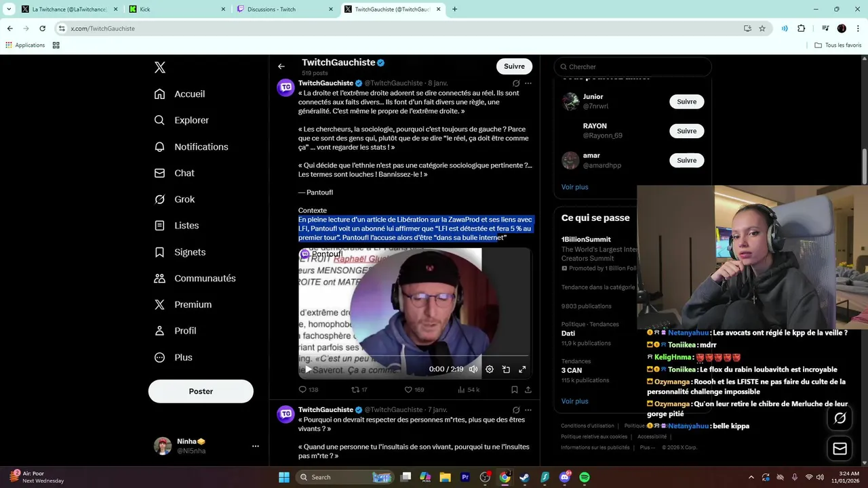
Task: Follow TwitchGauchiste with Suivre button
Action: coord(514,66)
